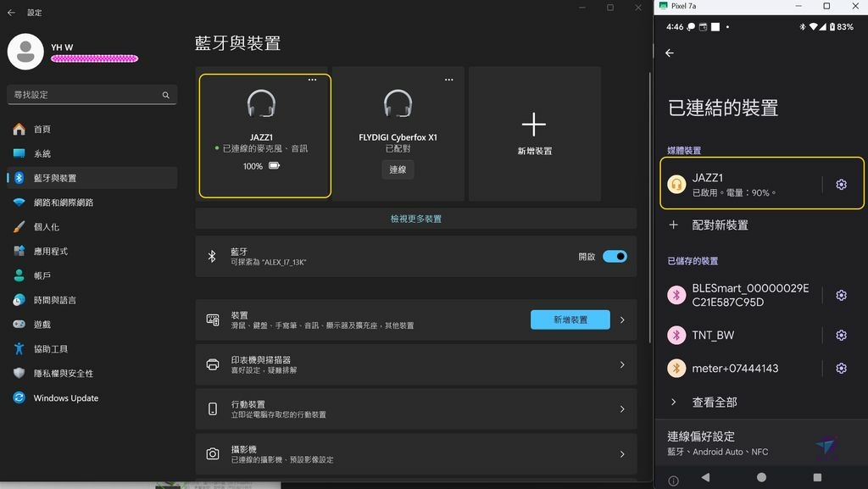
Task: Open gear settings for meter+07444143
Action: point(842,369)
